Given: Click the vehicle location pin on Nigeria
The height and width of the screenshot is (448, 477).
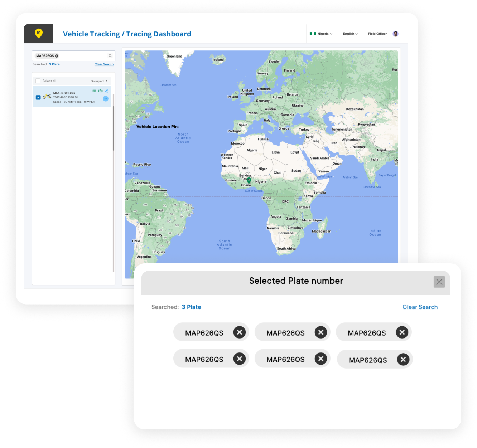Looking at the screenshot, I should [249, 180].
